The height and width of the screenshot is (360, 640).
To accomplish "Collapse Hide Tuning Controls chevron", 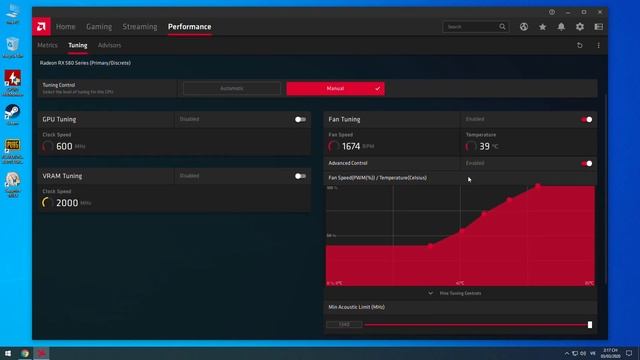I will click(430, 293).
